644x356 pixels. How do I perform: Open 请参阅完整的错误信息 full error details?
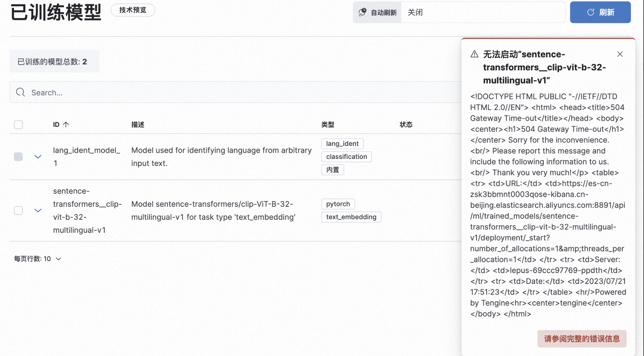click(x=582, y=339)
